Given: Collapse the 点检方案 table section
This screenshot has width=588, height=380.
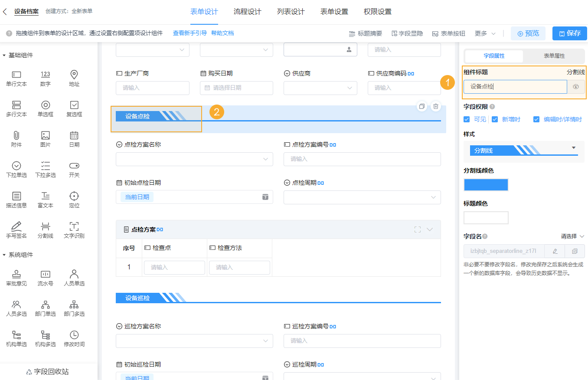Looking at the screenshot, I should point(430,229).
